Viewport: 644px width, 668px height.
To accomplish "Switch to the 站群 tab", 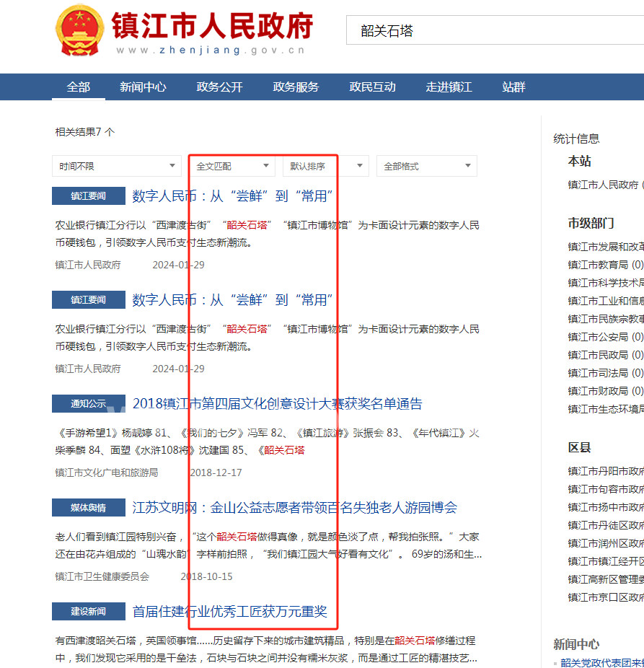I will coord(513,87).
